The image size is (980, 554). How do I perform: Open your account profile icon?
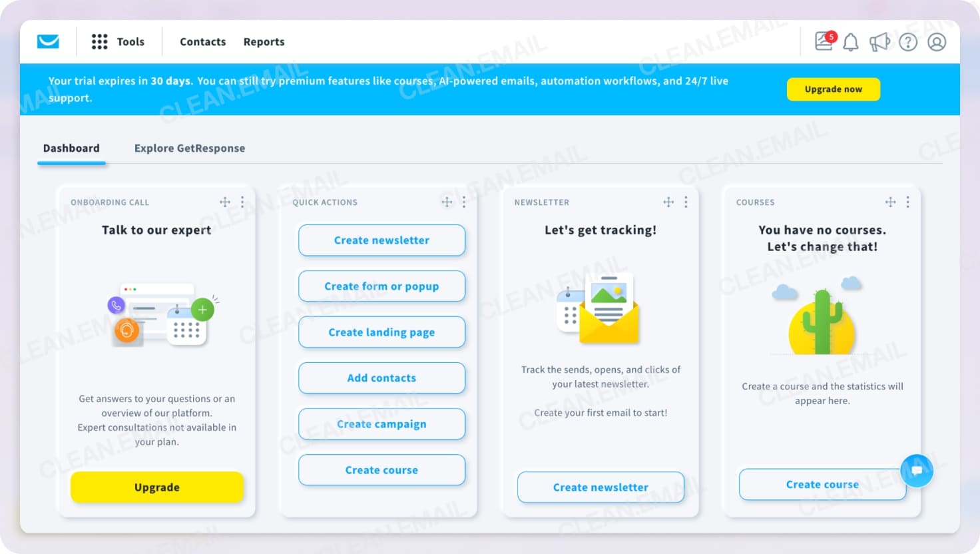tap(937, 42)
